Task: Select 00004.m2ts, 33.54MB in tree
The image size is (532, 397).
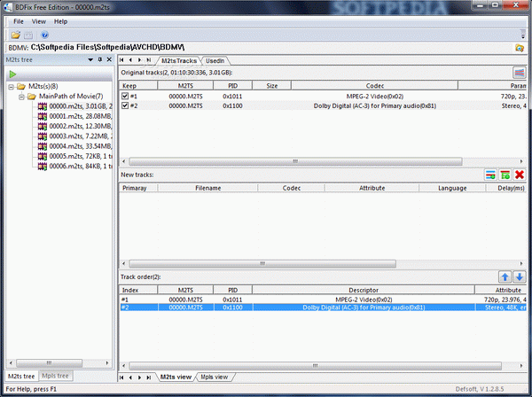Action: [x=81, y=146]
